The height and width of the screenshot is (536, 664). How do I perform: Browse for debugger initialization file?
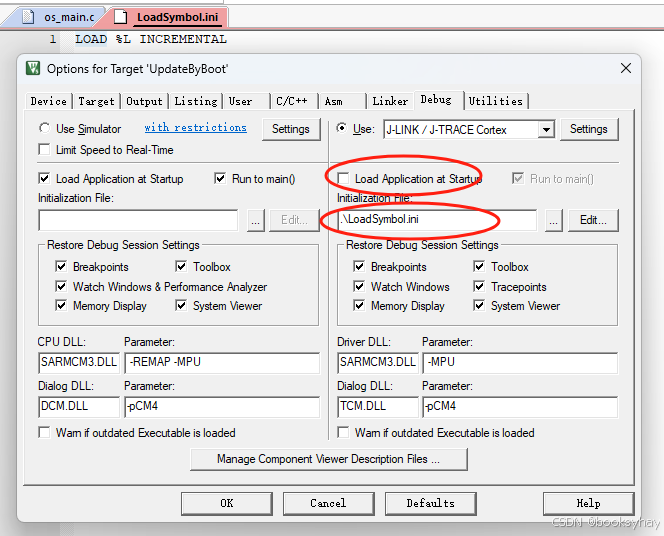[x=554, y=220]
